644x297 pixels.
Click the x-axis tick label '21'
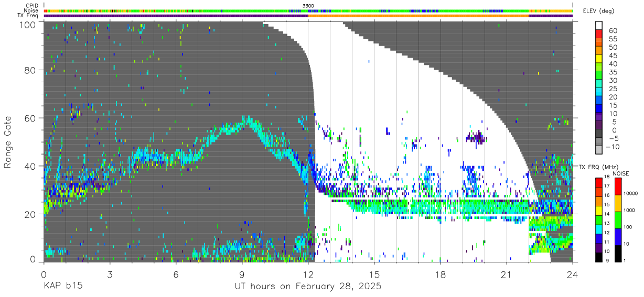click(x=507, y=274)
